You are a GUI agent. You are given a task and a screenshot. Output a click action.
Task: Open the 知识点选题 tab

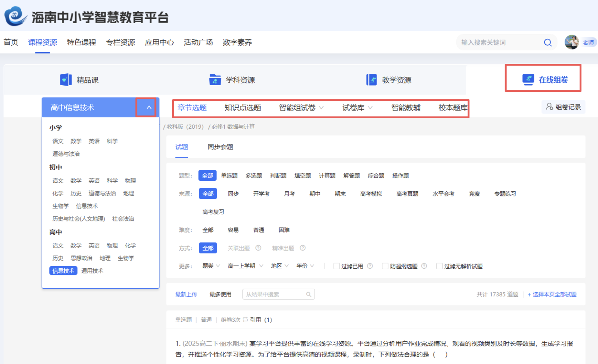pyautogui.click(x=242, y=108)
